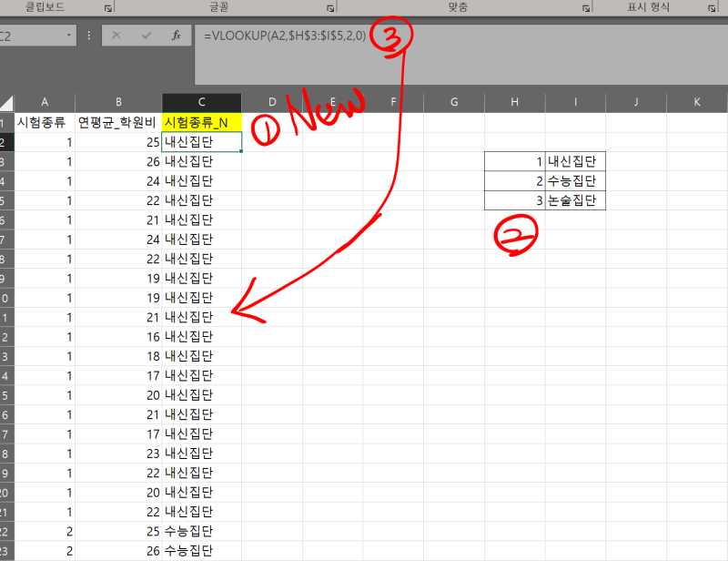Select column D header
Image resolution: width=728 pixels, height=561 pixels.
(x=272, y=102)
